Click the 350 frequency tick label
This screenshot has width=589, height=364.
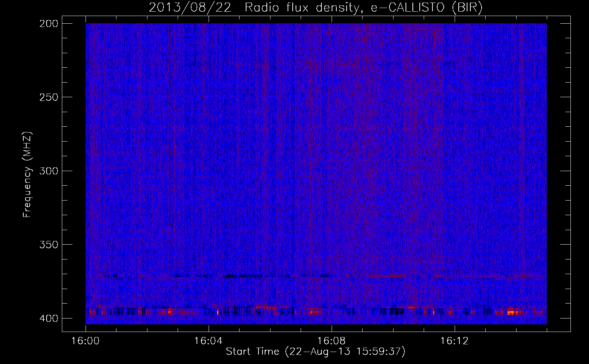click(48, 244)
